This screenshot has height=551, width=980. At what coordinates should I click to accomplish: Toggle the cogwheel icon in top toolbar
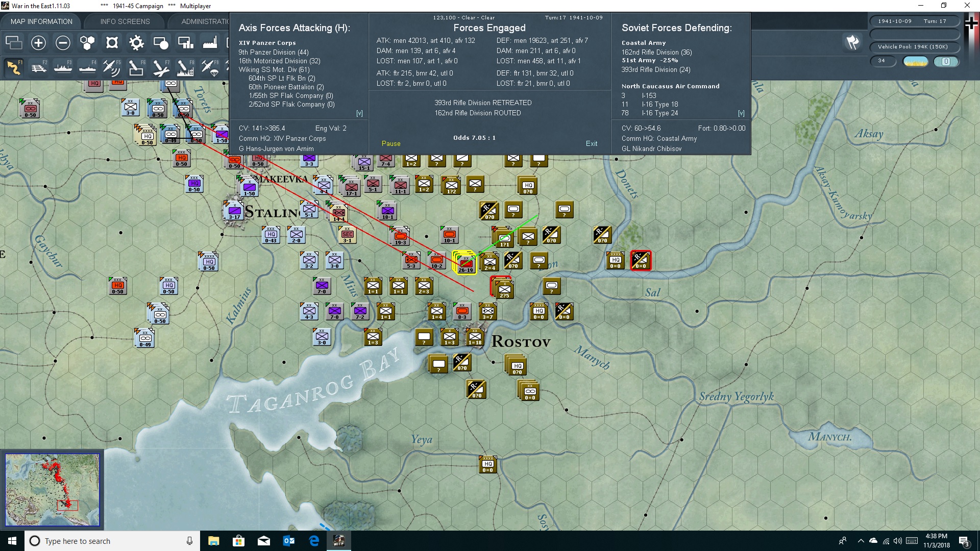point(136,43)
